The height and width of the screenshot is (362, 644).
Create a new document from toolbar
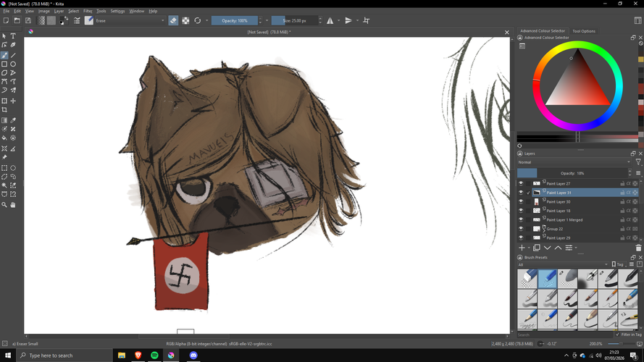tap(7, 20)
